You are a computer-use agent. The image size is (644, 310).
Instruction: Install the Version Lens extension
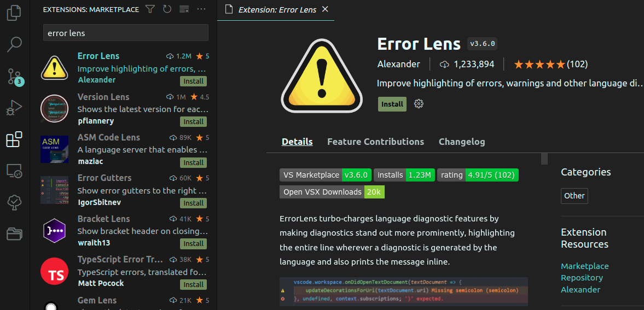click(194, 121)
